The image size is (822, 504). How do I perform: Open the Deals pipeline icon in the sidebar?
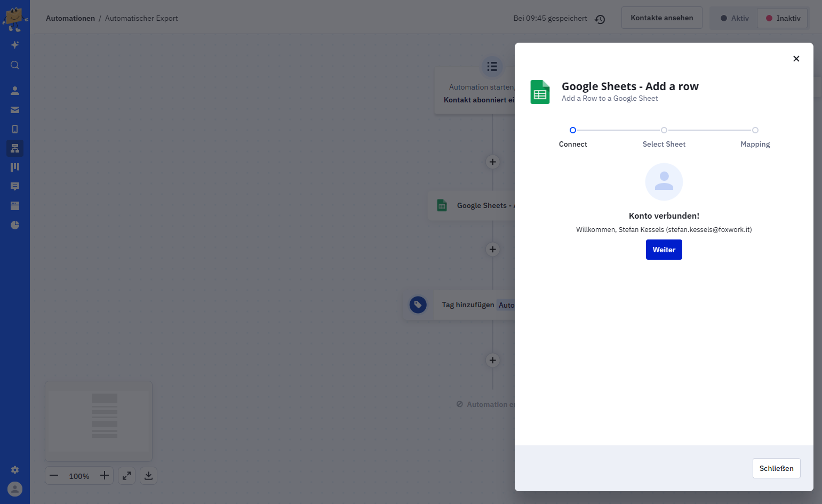[15, 167]
